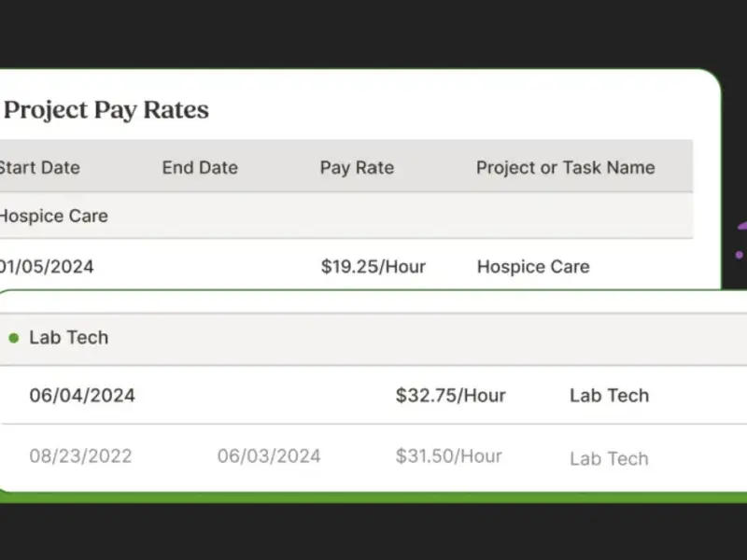Open Lab Tech name in the $32.75/Hour row
This screenshot has width=747, height=560.
pos(609,395)
